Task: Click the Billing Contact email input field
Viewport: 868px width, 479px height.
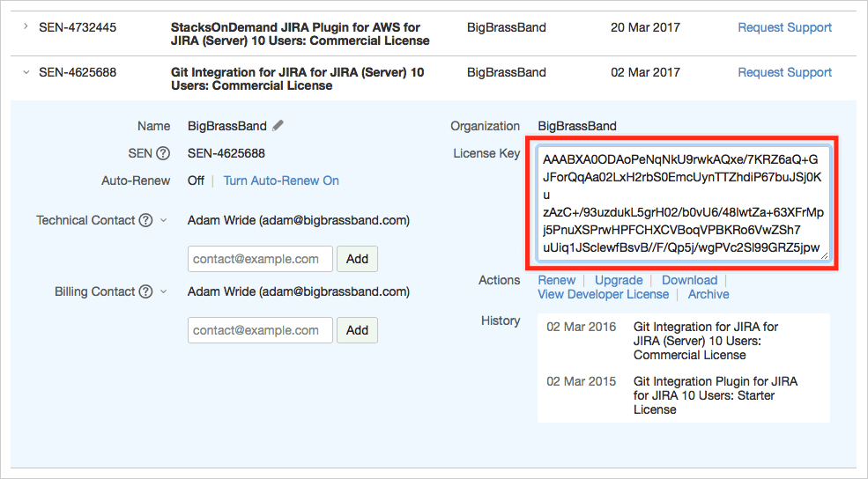Action: tap(260, 330)
